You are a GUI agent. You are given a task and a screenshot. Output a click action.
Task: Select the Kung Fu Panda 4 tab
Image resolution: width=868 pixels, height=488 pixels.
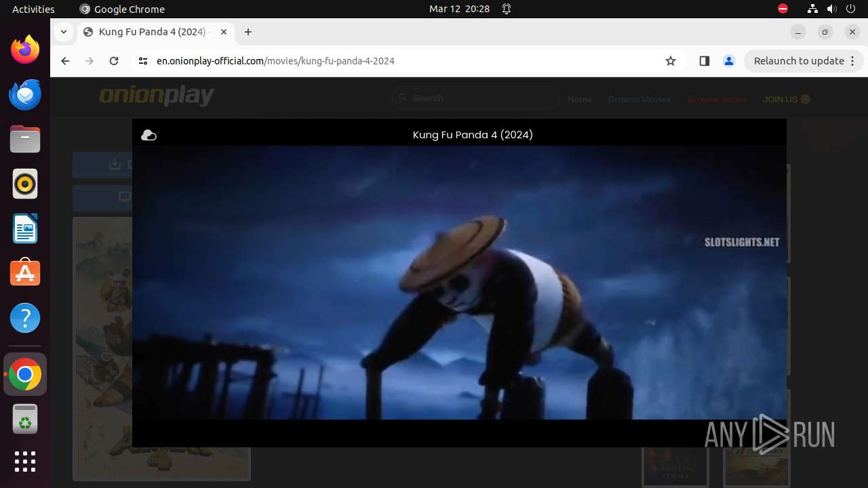pos(156,32)
